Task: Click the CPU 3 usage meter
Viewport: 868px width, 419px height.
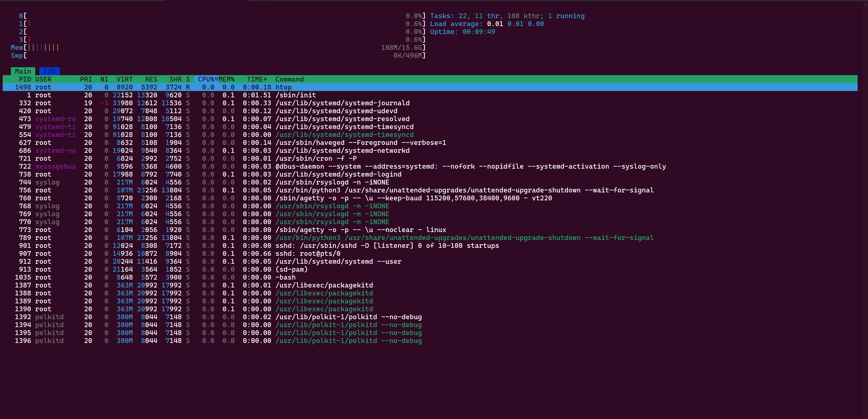Action: tap(222, 39)
